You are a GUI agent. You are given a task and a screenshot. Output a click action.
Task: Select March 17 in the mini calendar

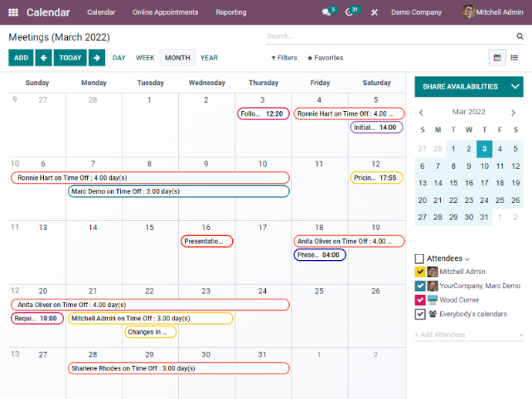click(x=484, y=184)
